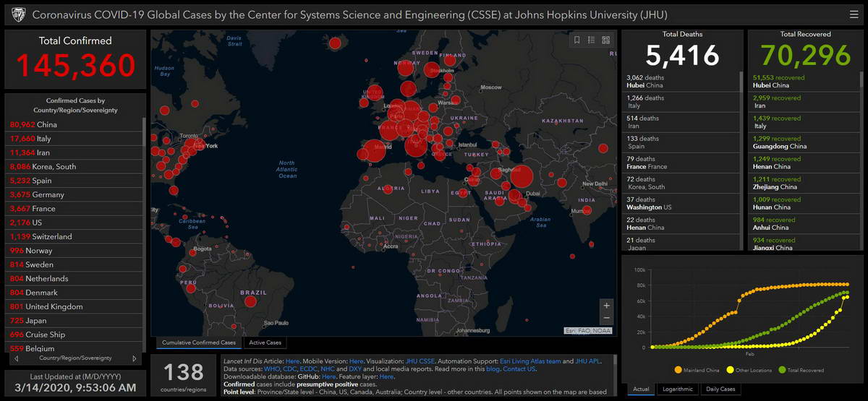
Task: Open the map legend list icon
Action: click(x=592, y=40)
